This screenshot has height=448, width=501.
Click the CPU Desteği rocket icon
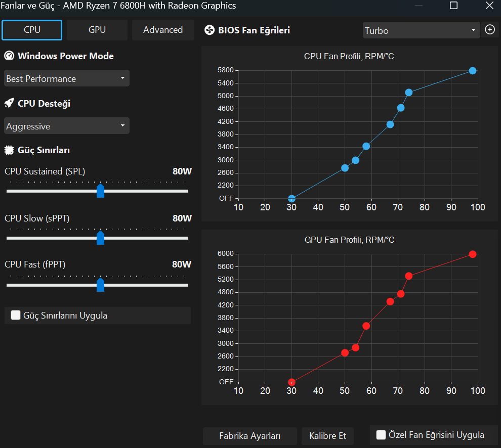(9, 103)
